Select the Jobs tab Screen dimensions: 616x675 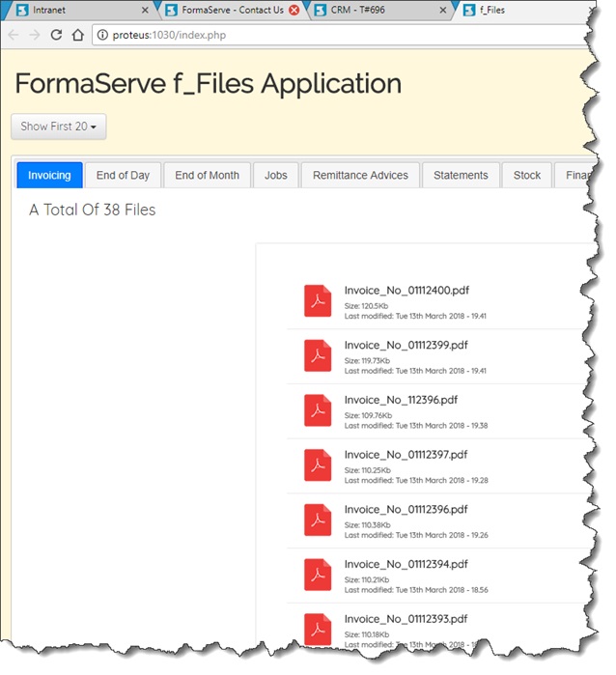pyautogui.click(x=275, y=175)
